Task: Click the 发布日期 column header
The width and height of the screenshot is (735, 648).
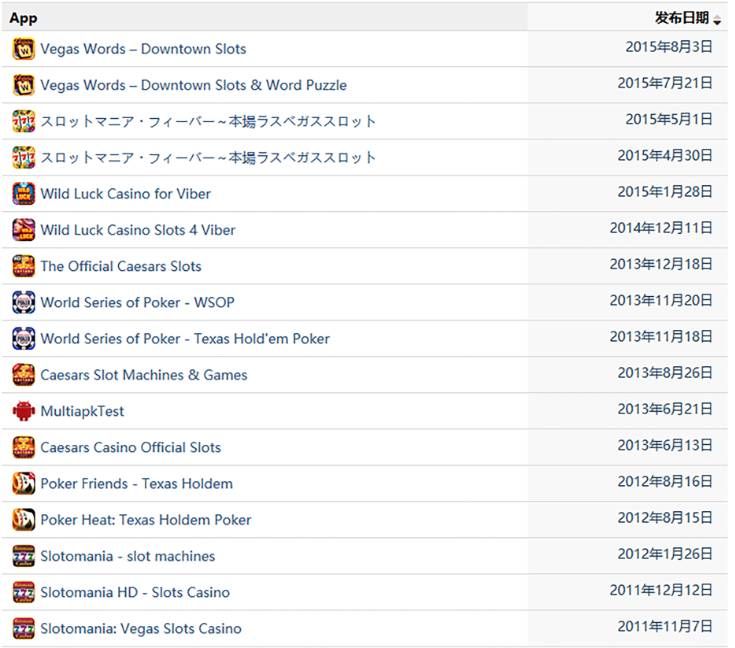Action: coord(682,18)
